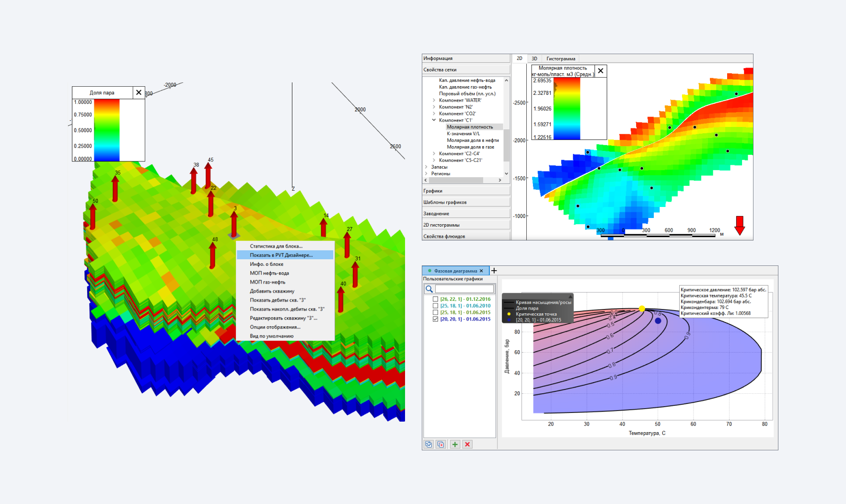The height and width of the screenshot is (504, 846).
Task: Add a new tab with the plus icon
Action: [494, 271]
